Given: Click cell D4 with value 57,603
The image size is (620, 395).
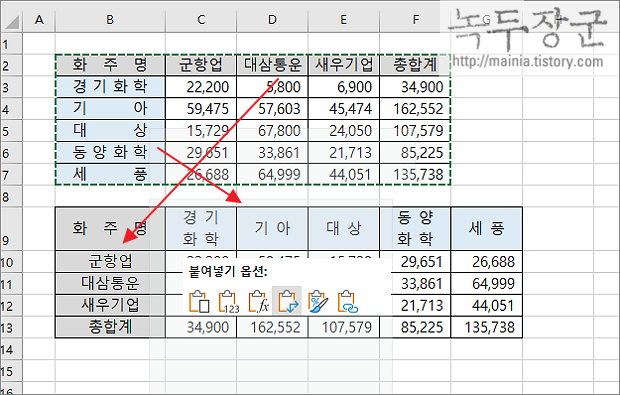Looking at the screenshot, I should click(x=272, y=109).
